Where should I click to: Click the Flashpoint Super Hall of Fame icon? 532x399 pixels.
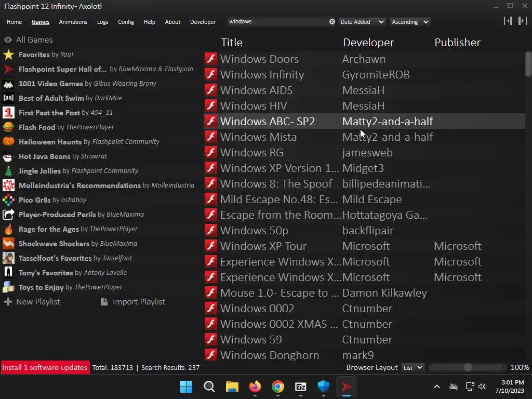click(8, 69)
